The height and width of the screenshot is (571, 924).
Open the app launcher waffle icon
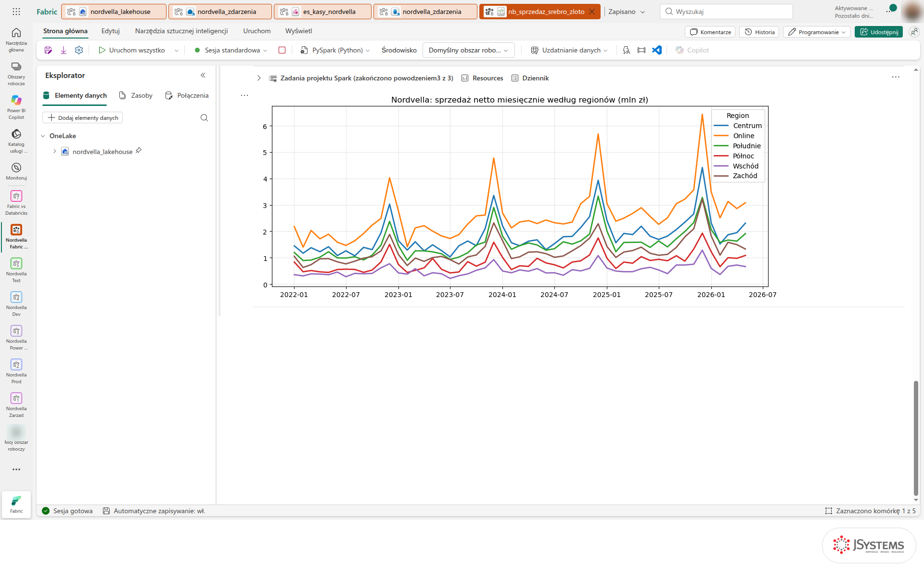click(x=16, y=12)
